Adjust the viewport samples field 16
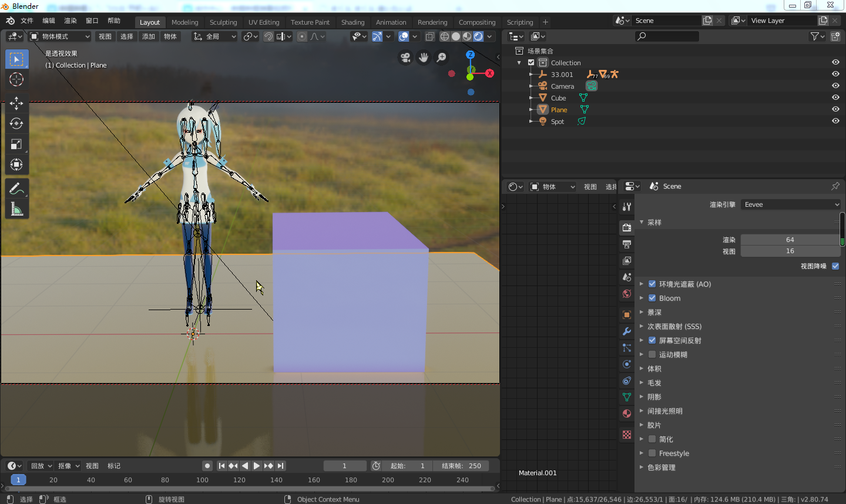 click(790, 251)
